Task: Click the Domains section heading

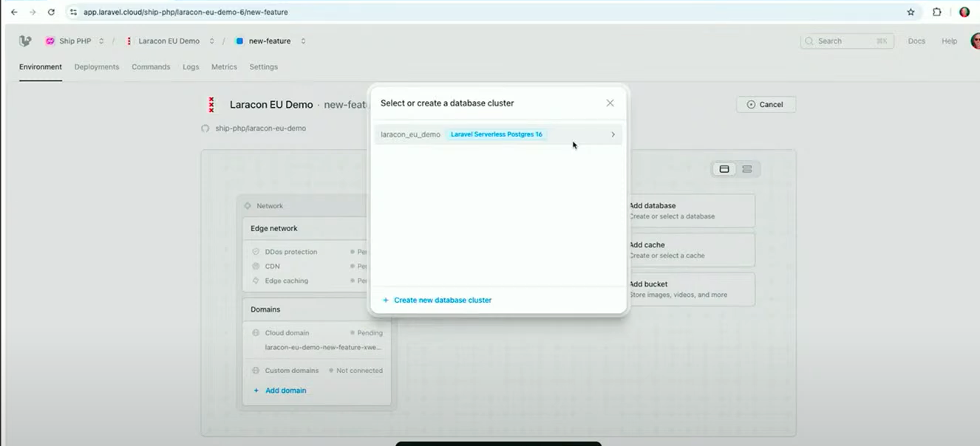Action: pyautogui.click(x=265, y=309)
